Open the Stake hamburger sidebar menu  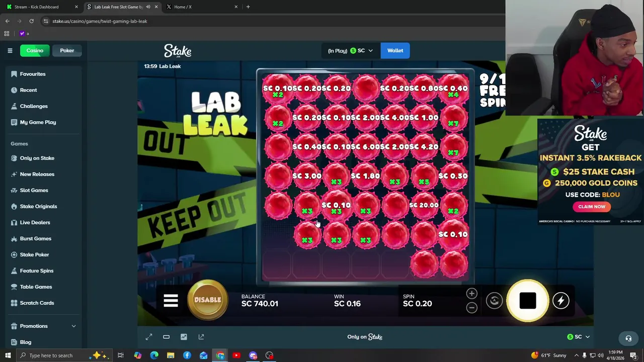(x=10, y=50)
